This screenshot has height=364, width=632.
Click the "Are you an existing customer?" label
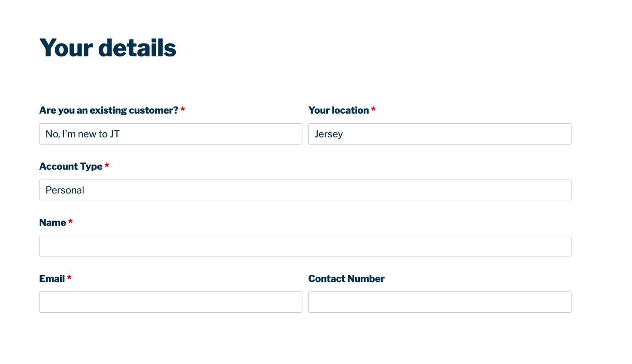coord(108,110)
